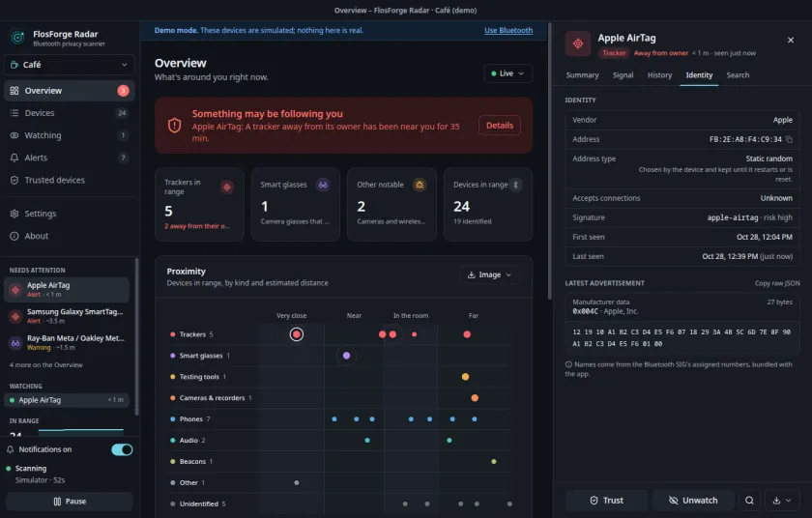This screenshot has width=812, height=518.
Task: Click the Use Bluetooth link
Action: point(508,31)
